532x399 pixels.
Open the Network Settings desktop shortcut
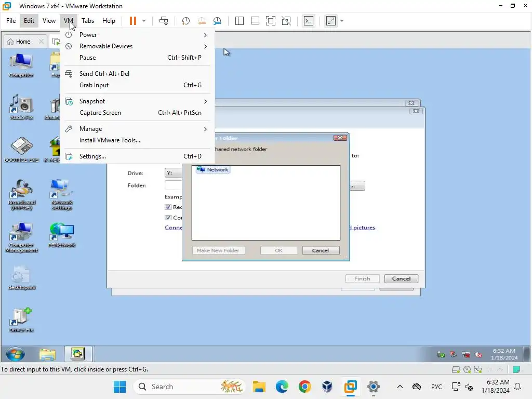[62, 195]
